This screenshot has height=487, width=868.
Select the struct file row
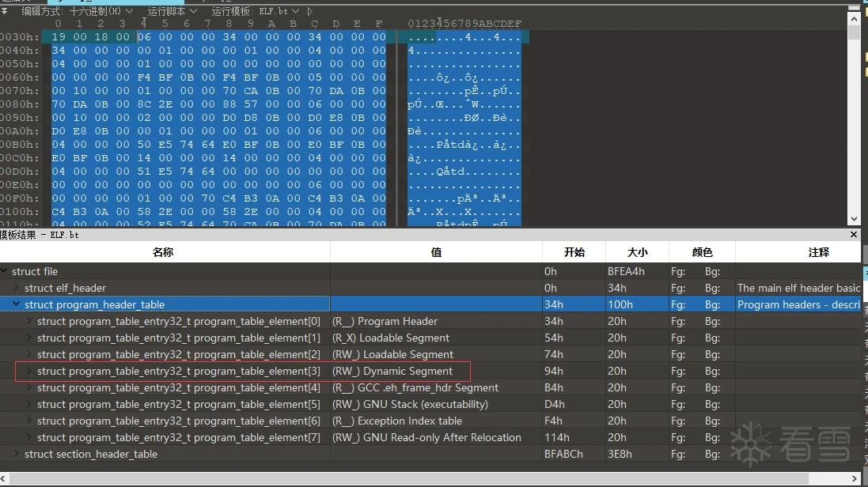tap(430, 271)
